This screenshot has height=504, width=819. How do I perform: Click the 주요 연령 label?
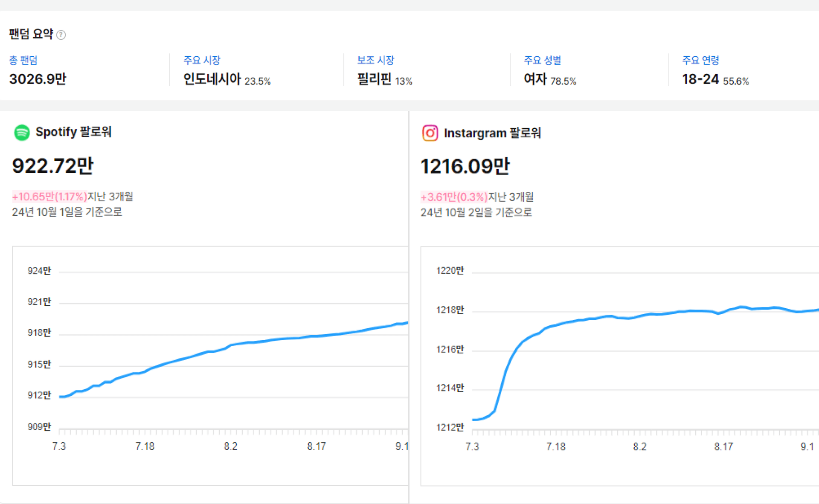tap(700, 60)
